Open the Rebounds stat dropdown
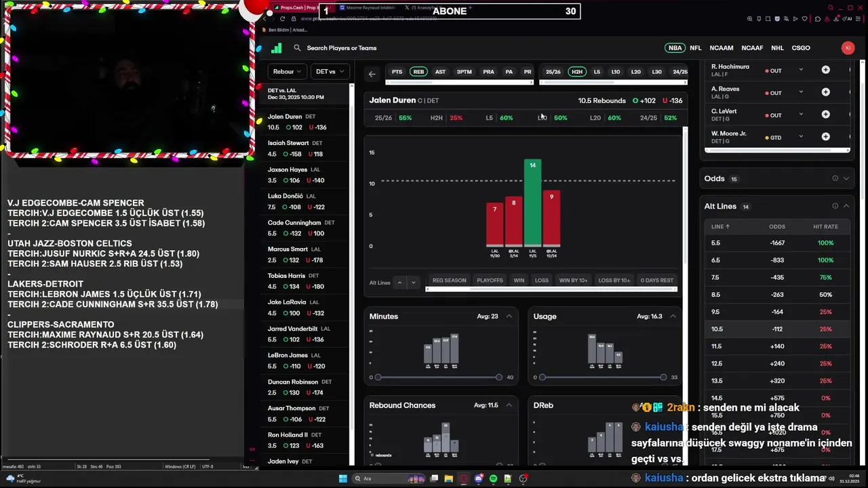868x488 pixels. coord(288,71)
